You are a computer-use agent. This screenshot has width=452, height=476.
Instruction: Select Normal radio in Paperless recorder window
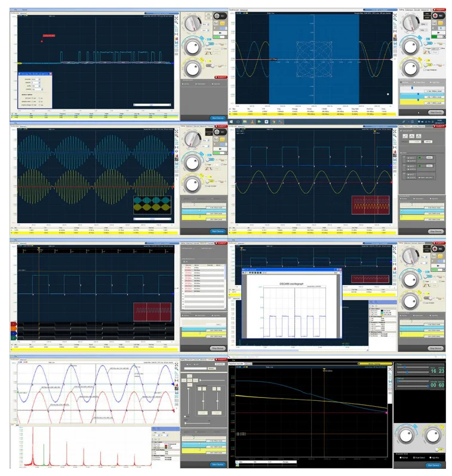401,458
